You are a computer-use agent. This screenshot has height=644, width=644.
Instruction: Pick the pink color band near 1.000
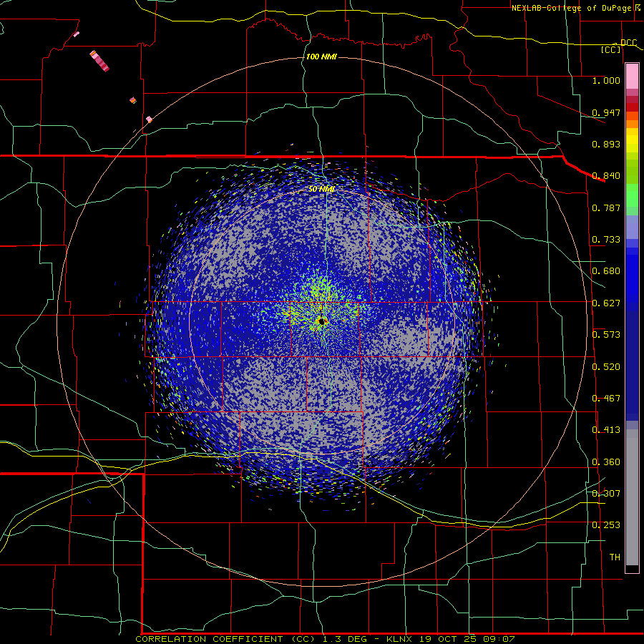[632, 77]
